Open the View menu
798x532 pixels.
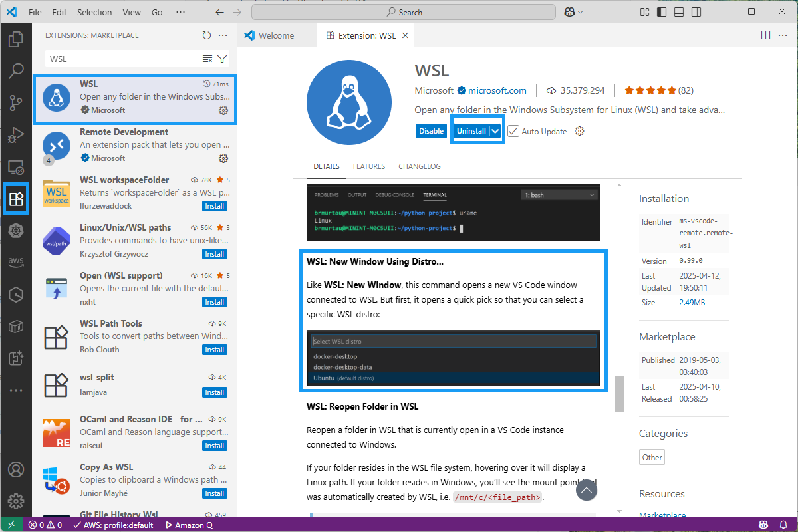(132, 12)
